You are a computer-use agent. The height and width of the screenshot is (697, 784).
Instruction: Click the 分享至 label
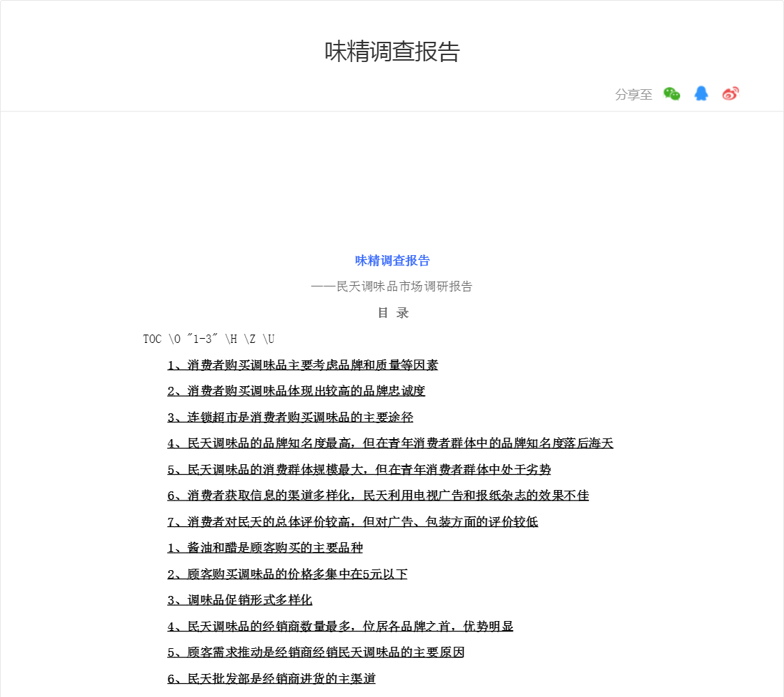tap(633, 95)
